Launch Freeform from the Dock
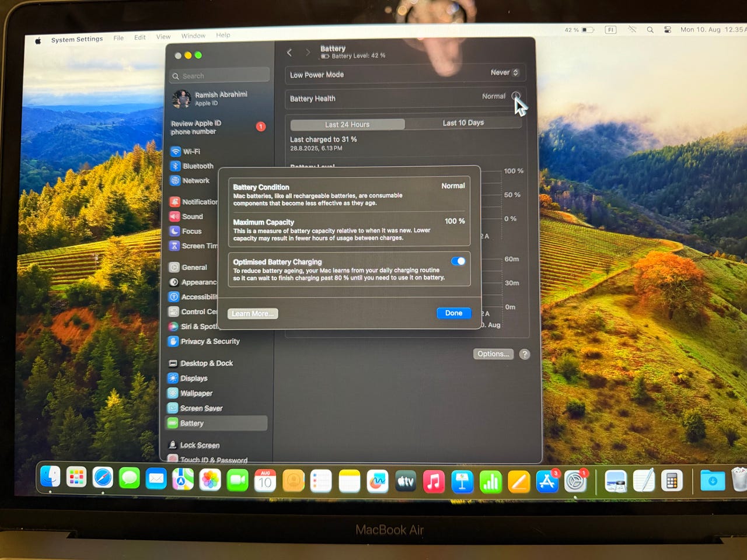747x560 pixels. (378, 482)
